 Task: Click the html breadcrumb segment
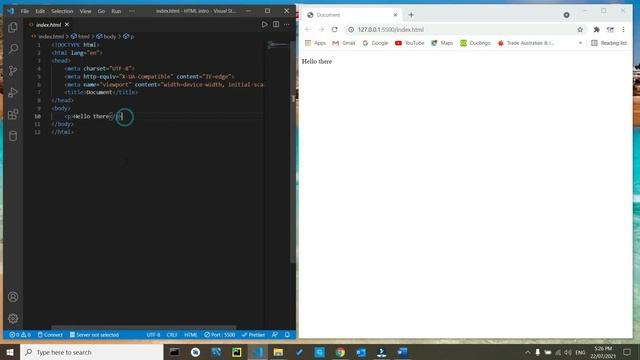(80, 36)
